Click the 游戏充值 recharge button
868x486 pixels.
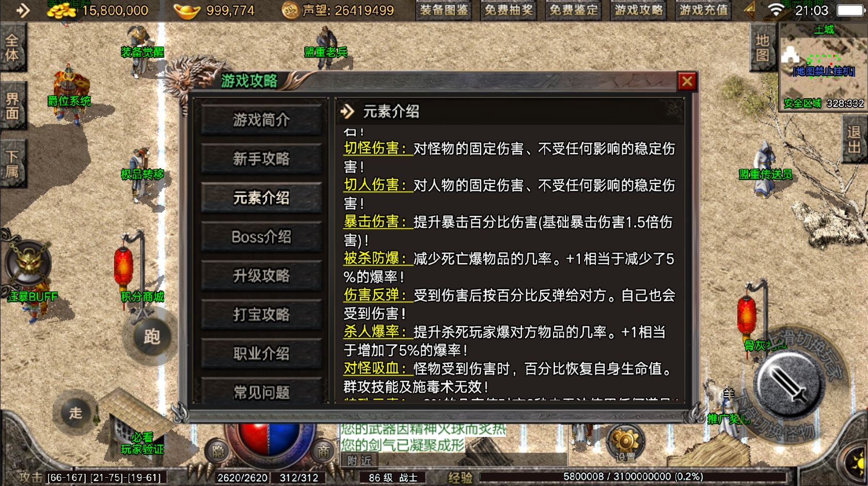pyautogui.click(x=703, y=10)
